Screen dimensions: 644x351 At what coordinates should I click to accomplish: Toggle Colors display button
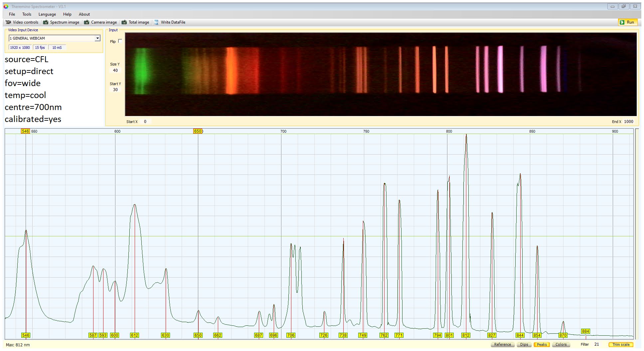[x=561, y=344]
